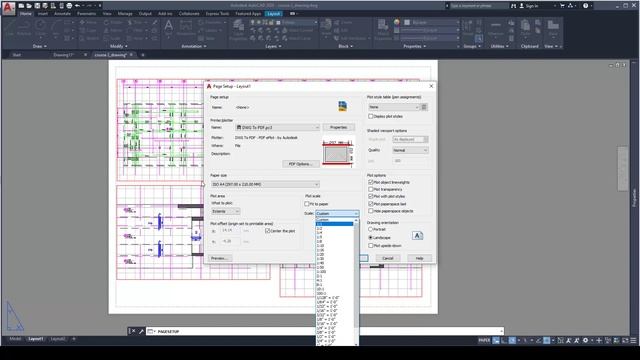Click the import page setup icon in dialog
The image size is (640, 360).
[342, 106]
